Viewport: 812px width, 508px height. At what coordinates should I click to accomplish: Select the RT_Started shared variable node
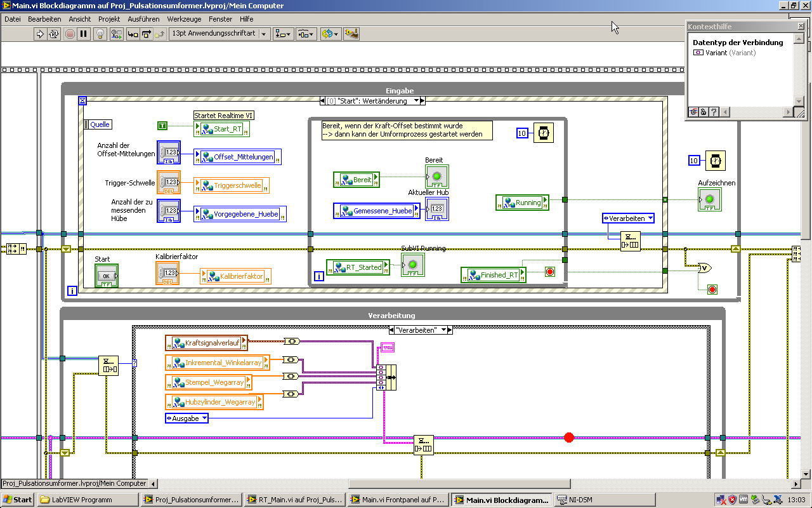358,267
